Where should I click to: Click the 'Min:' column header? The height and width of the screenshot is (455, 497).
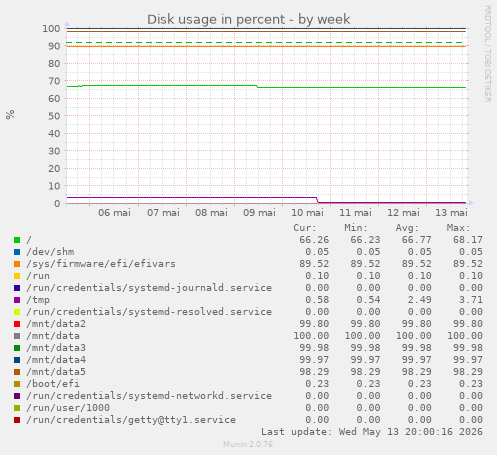[356, 228]
